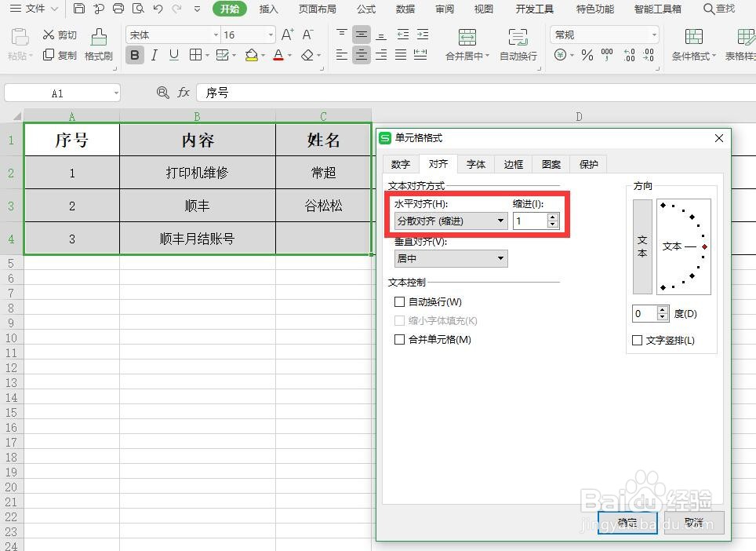Click the Wrap Text (自动换行) icon
756x551 pixels.
(517, 38)
